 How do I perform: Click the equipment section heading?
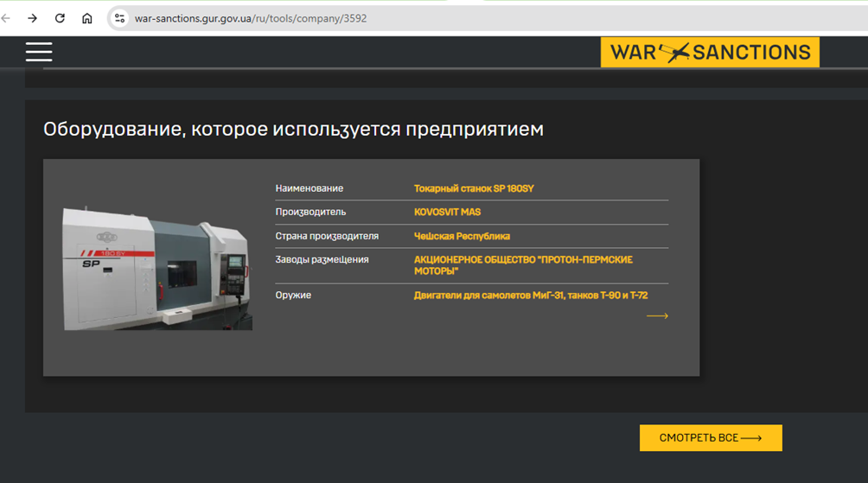click(293, 130)
